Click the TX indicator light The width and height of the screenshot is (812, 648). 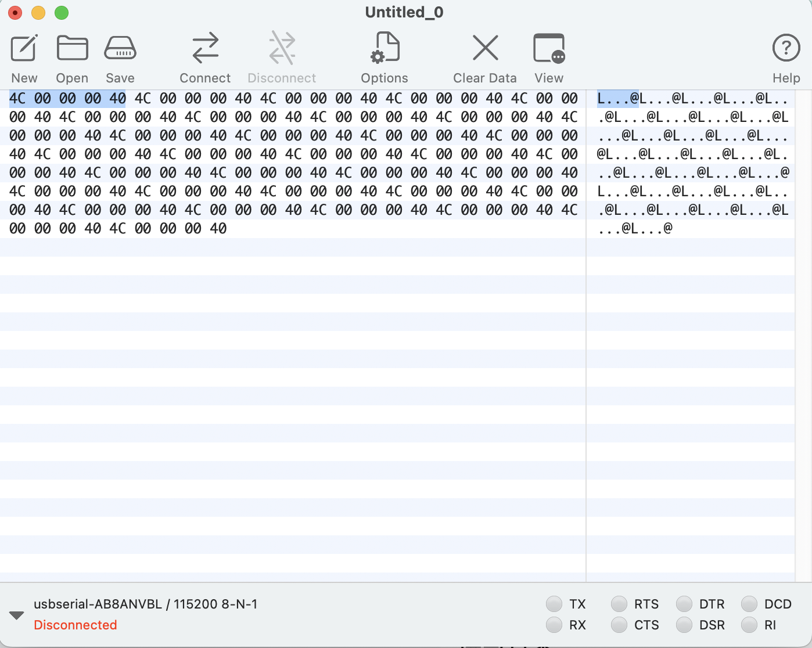point(554,604)
